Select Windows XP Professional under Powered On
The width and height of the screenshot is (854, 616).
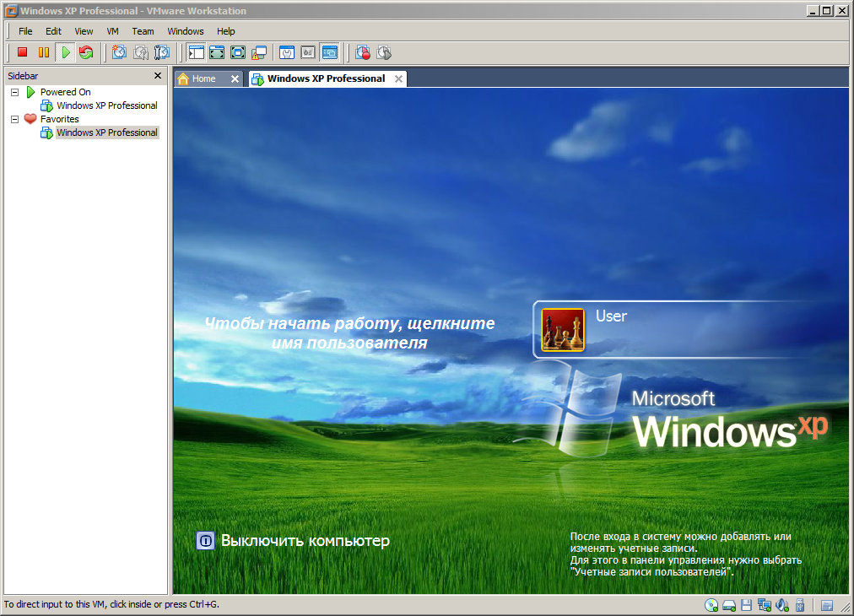(106, 105)
